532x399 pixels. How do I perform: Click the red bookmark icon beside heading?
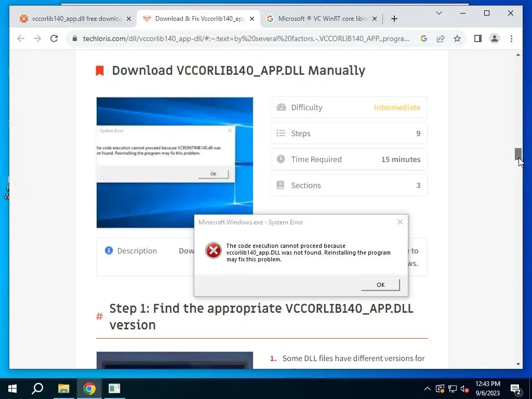tap(100, 71)
